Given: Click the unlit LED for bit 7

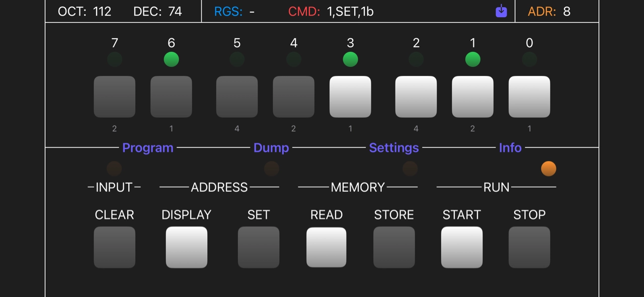Looking at the screenshot, I should [114, 59].
